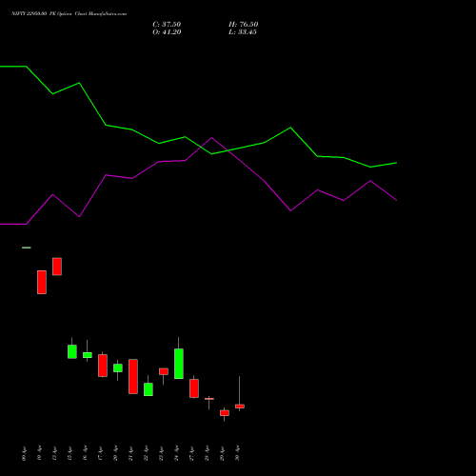
Task: Select the green candlestick above 15 Apr
Action: pyautogui.click(x=72, y=351)
